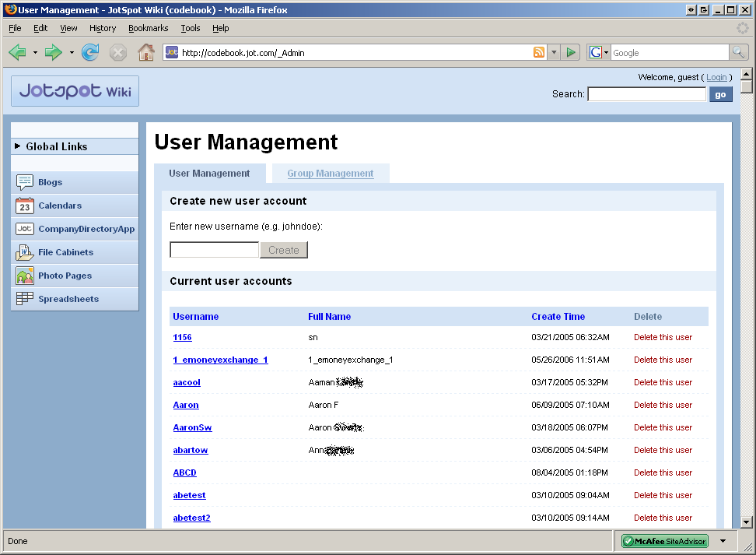
Task: Open the aacool user link
Action: pyautogui.click(x=187, y=382)
